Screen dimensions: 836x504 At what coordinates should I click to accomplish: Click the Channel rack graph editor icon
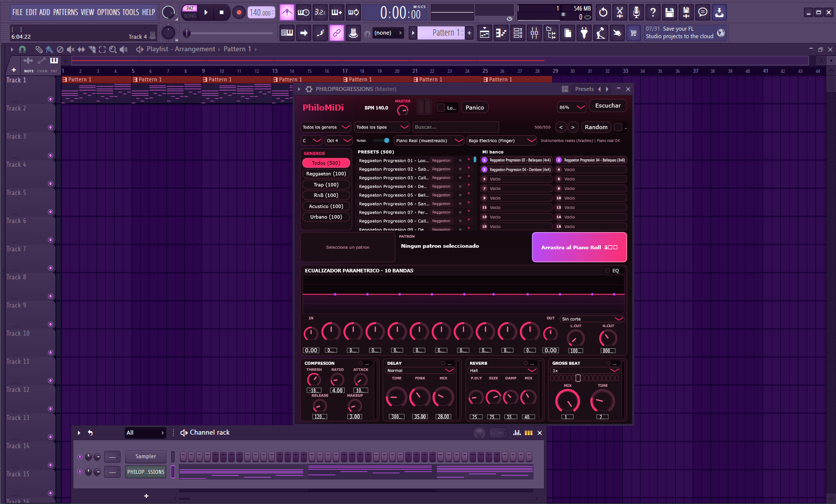(517, 433)
